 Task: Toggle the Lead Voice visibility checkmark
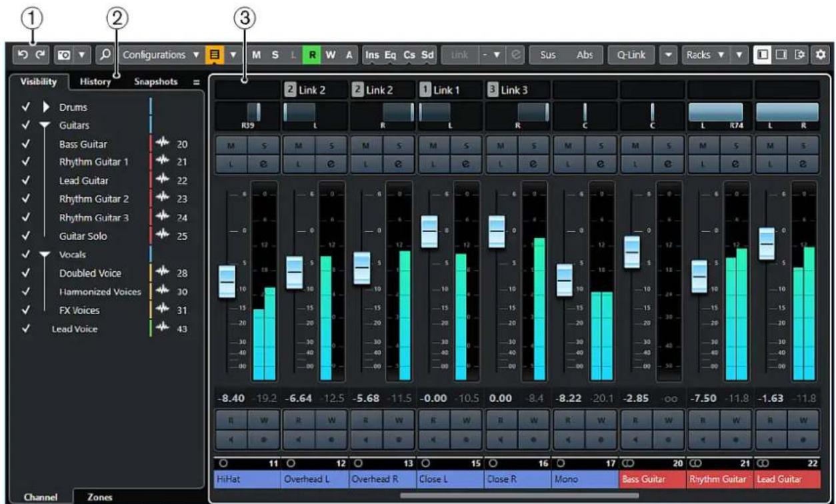tap(26, 328)
